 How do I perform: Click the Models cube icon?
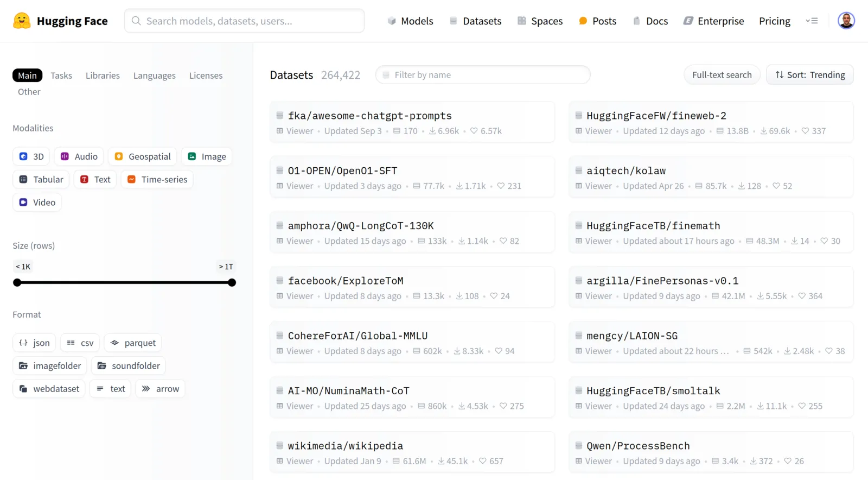[392, 21]
